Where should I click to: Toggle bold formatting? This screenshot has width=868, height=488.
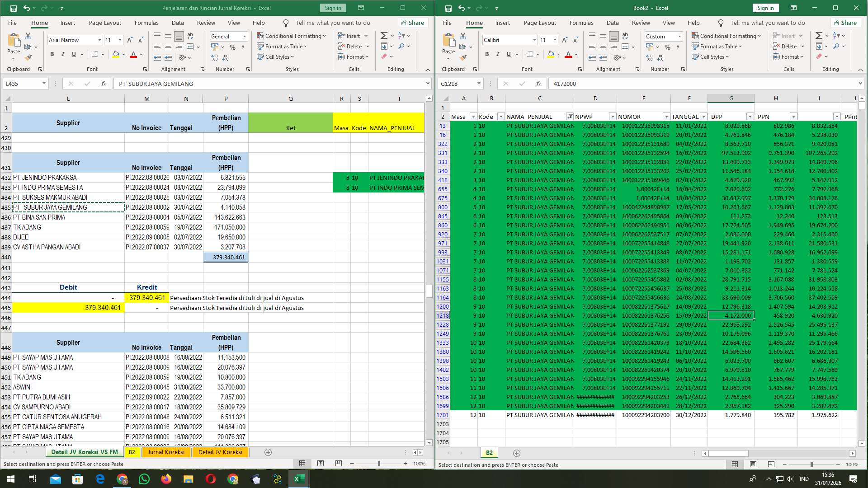51,54
